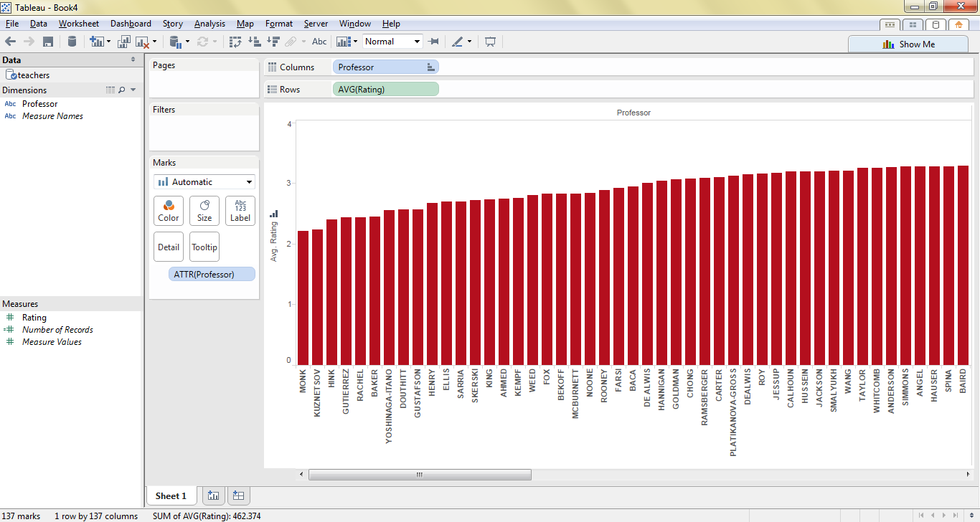980x522 pixels.
Task: Open the new worksheet dropdown arrow
Action: 108,42
